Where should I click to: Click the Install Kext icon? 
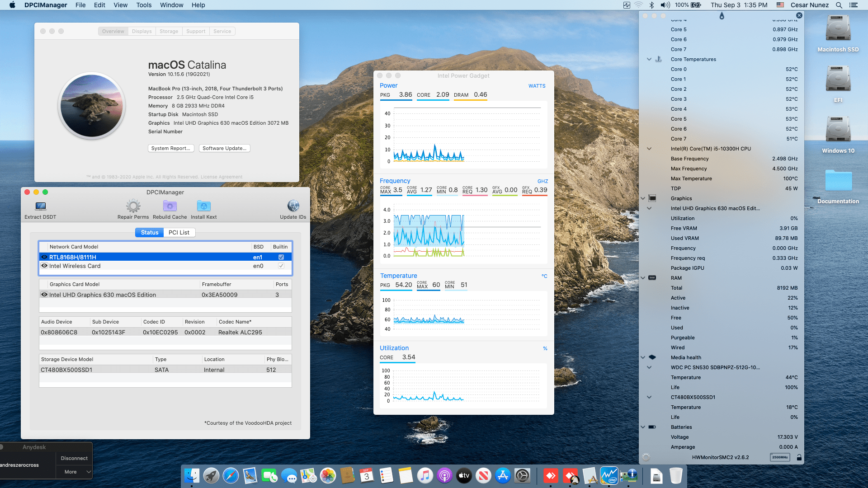(203, 206)
